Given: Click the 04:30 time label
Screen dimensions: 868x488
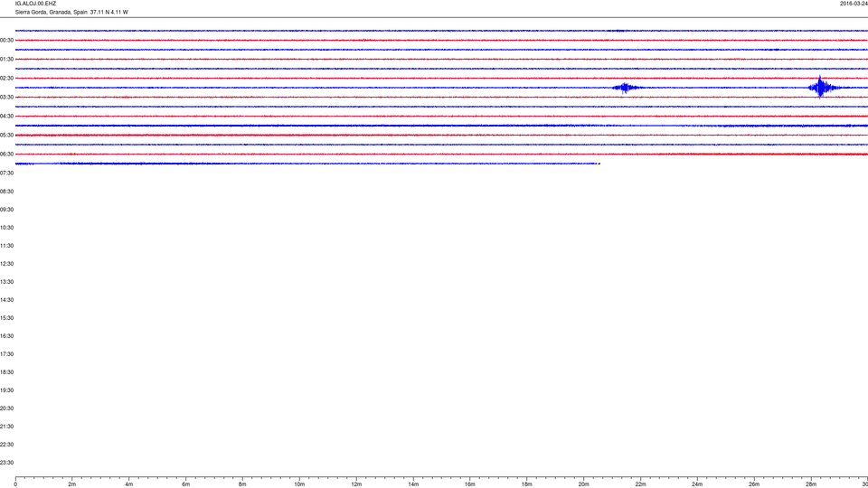Looking at the screenshot, I should click(6, 117).
